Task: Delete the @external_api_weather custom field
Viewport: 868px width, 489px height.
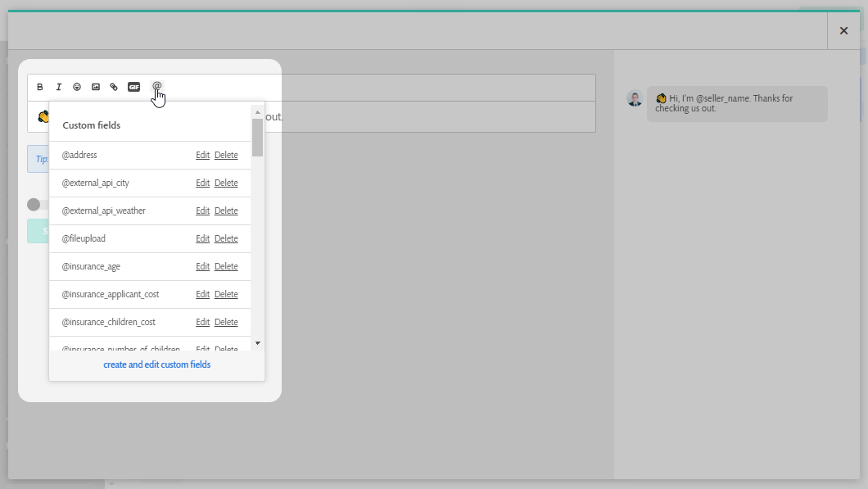Action: click(x=226, y=211)
